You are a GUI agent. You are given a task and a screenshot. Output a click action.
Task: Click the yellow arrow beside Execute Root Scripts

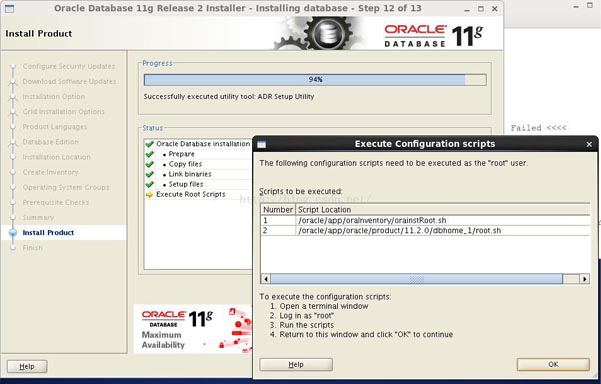(149, 195)
